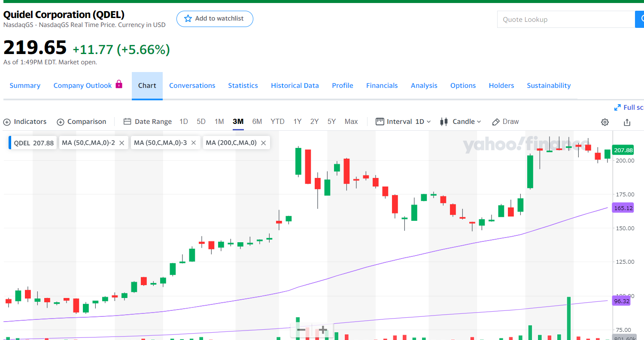Click the tallest green volume bar
This screenshot has width=644, height=340.
569,318
